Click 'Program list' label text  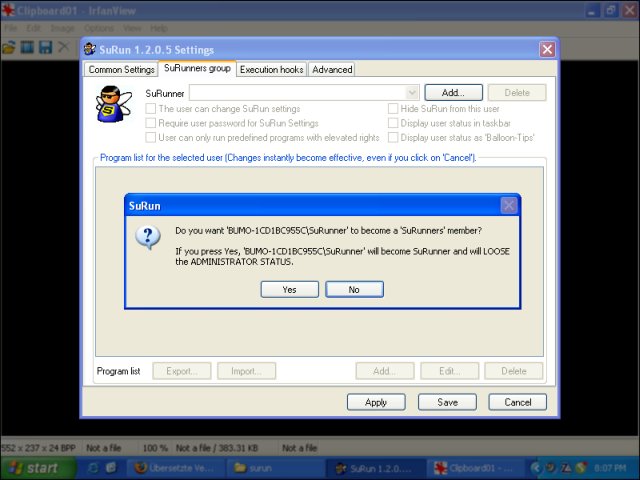point(118,371)
